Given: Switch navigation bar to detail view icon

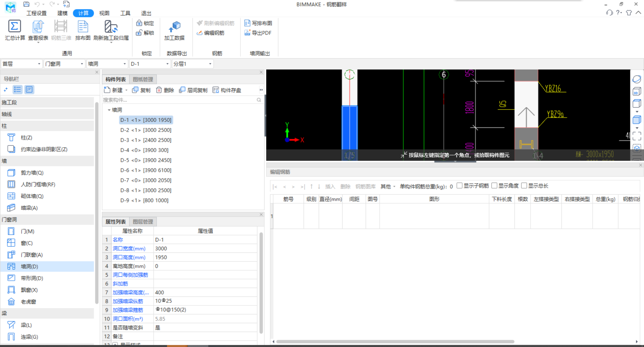Looking at the screenshot, I should [29, 89].
